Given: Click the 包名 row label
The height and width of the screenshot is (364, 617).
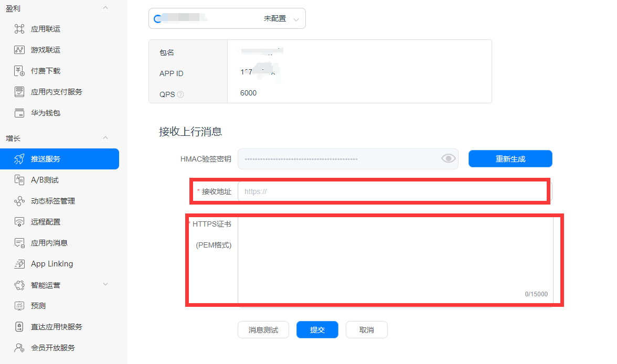Looking at the screenshot, I should (166, 52).
